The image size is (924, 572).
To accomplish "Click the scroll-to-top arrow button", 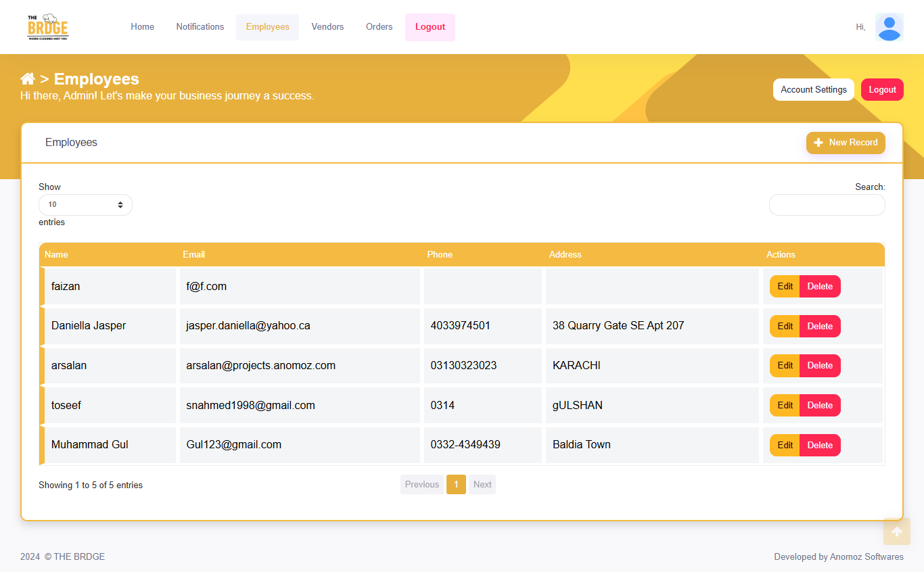I will tap(896, 531).
